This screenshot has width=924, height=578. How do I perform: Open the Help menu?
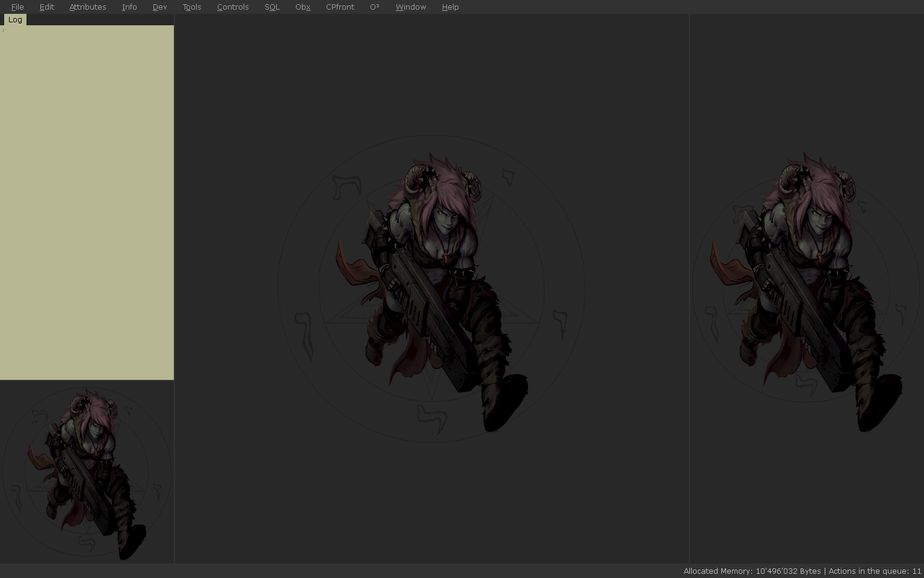pos(450,7)
